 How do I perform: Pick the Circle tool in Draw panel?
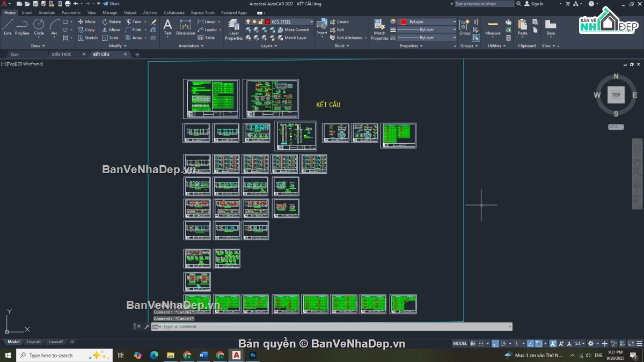pos(39,27)
